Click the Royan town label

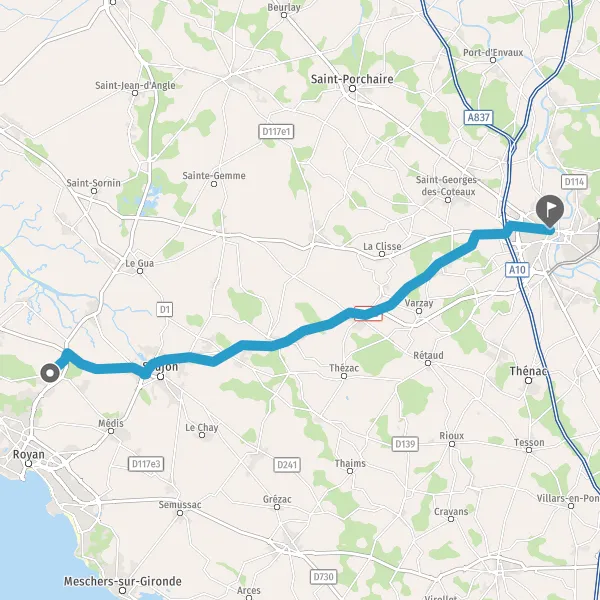(x=29, y=454)
